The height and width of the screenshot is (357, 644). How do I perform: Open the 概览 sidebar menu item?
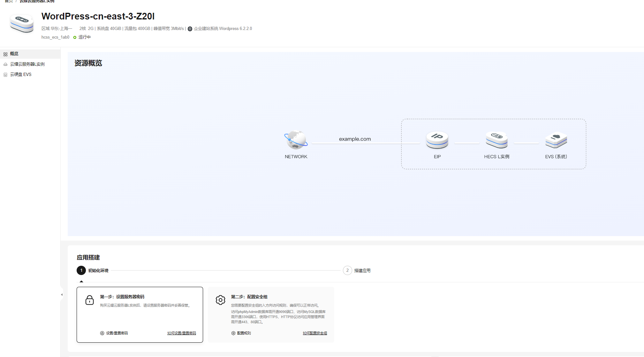[x=14, y=54]
